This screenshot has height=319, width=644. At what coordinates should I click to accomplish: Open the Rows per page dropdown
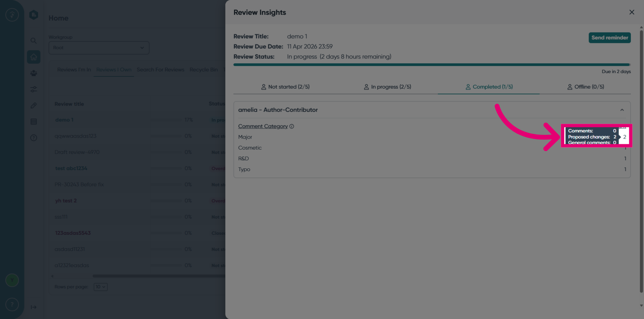[x=101, y=287]
